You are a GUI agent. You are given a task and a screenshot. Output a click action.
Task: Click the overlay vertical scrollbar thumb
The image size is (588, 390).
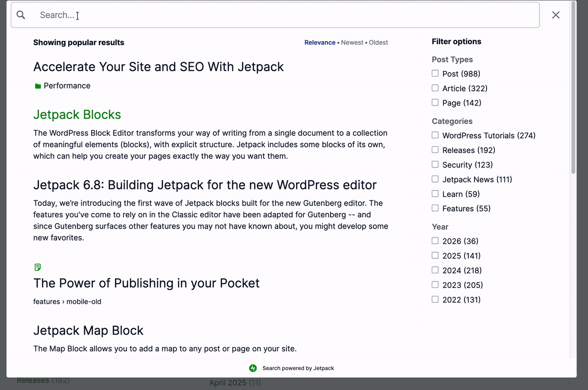[573, 87]
